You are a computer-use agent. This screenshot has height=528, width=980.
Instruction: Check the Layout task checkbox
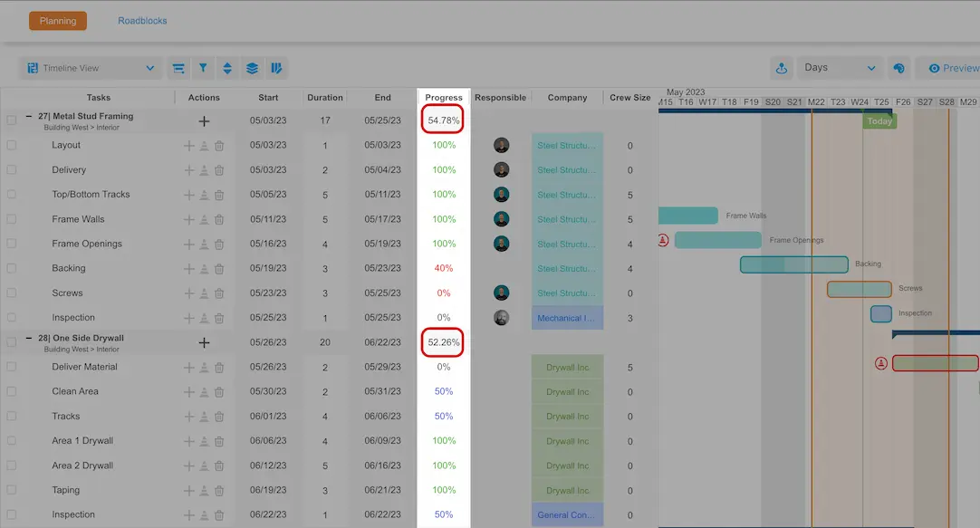pos(12,145)
